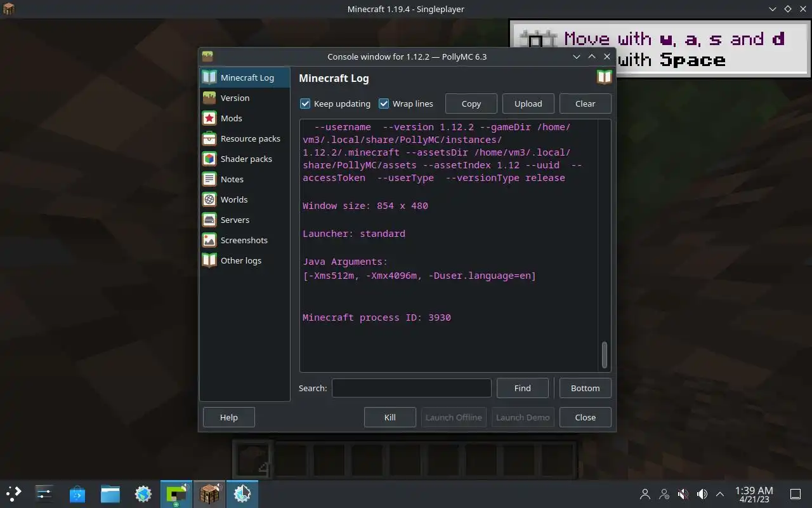812x508 pixels.
Task: Click the second person tray icon
Action: [664, 494]
